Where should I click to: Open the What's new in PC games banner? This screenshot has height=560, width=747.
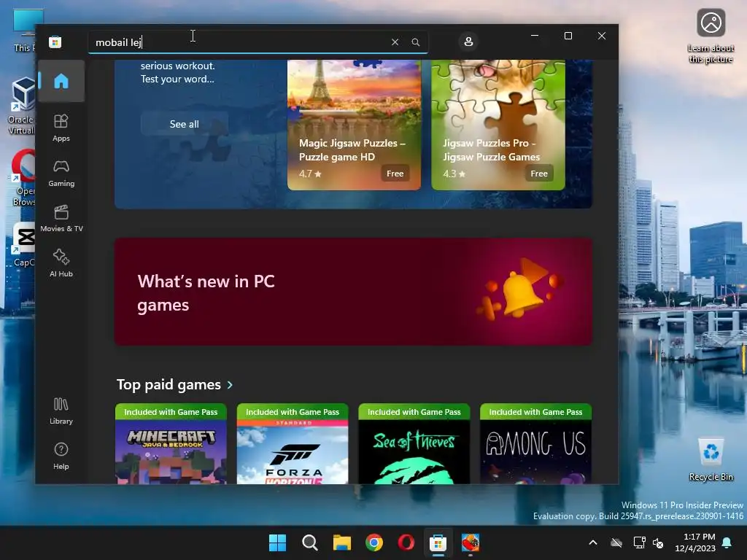[354, 292]
